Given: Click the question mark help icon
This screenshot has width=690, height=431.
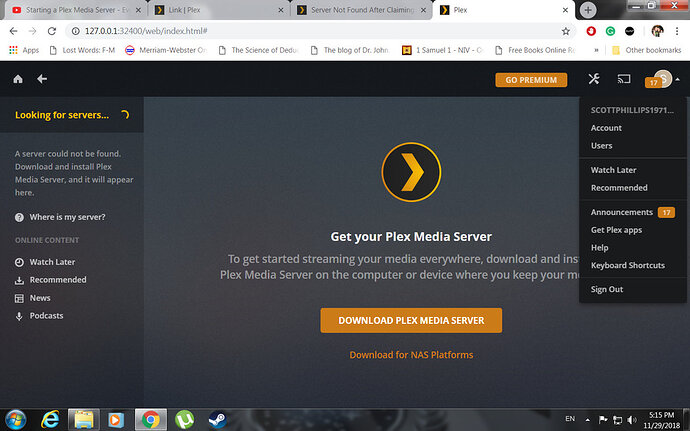Looking at the screenshot, I should click(x=19, y=217).
